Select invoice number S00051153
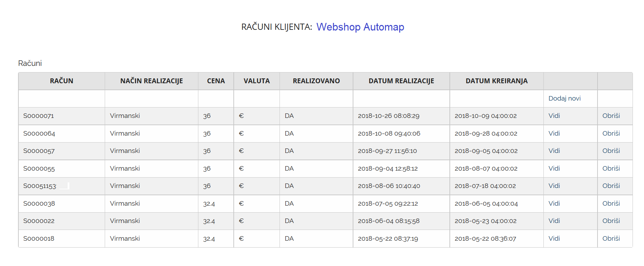Viewport: 644px width, 266px height. pyautogui.click(x=40, y=186)
